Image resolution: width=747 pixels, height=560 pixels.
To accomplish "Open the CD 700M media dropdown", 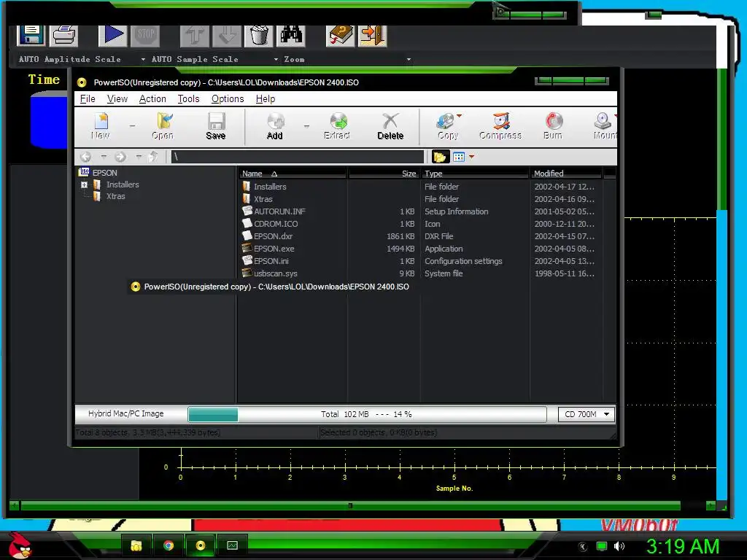I will pos(587,414).
